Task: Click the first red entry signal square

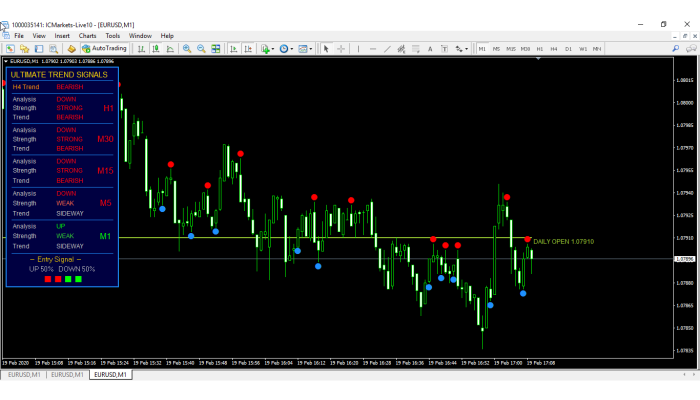Action: coord(47,279)
